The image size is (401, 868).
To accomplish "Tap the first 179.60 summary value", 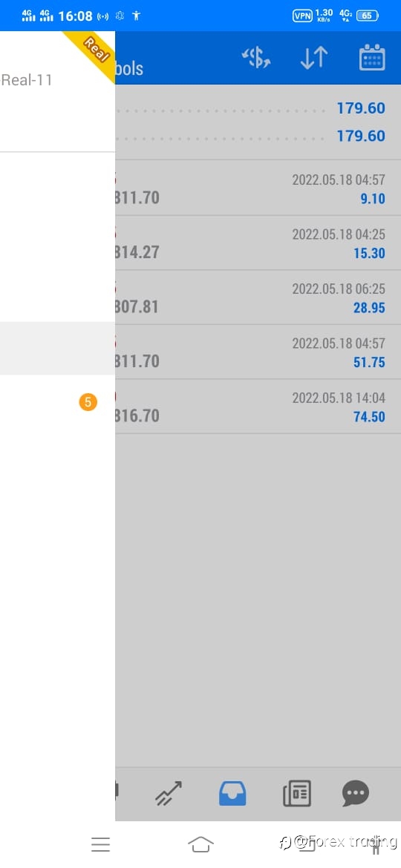I will pyautogui.click(x=361, y=108).
